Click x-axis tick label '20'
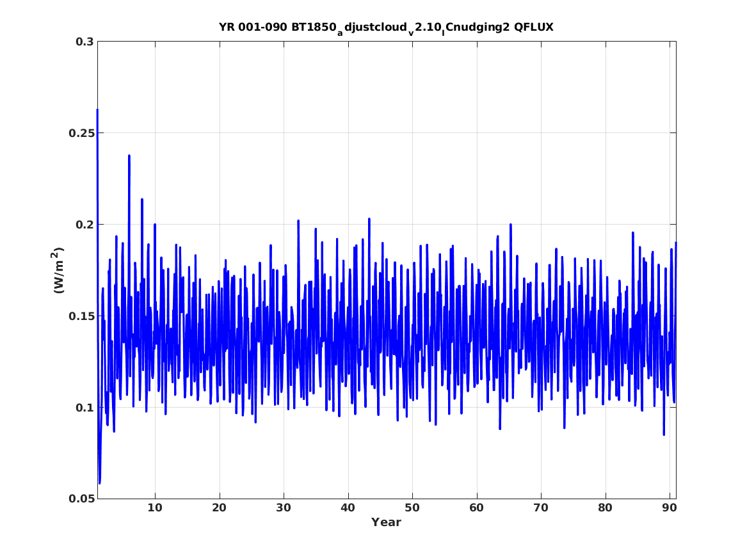 [219, 508]
